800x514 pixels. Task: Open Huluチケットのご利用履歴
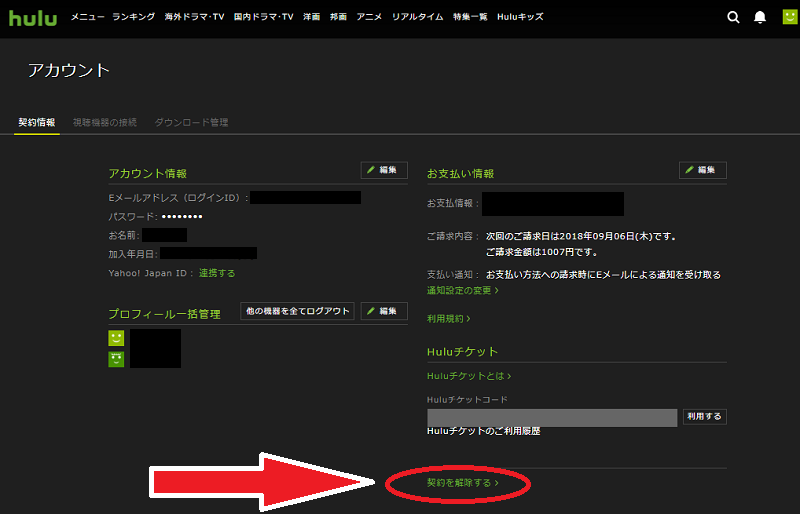click(x=484, y=431)
